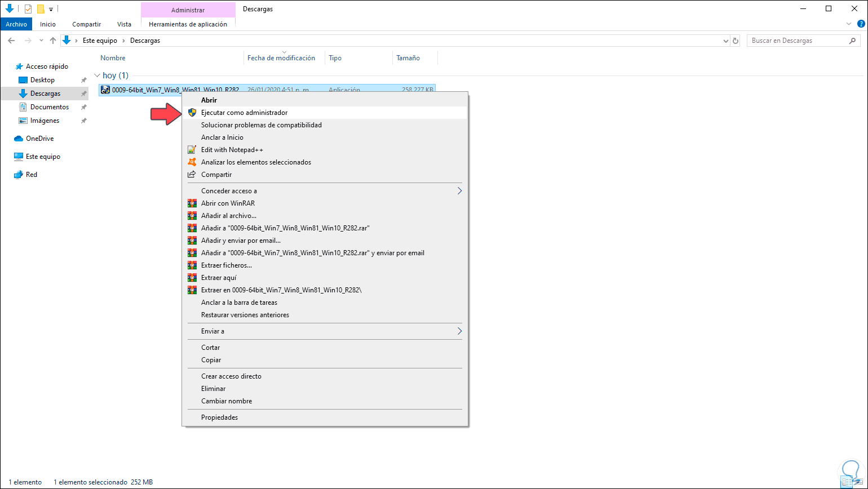This screenshot has width=868, height=489.
Task: Click the blue help question mark icon
Action: pos(860,24)
